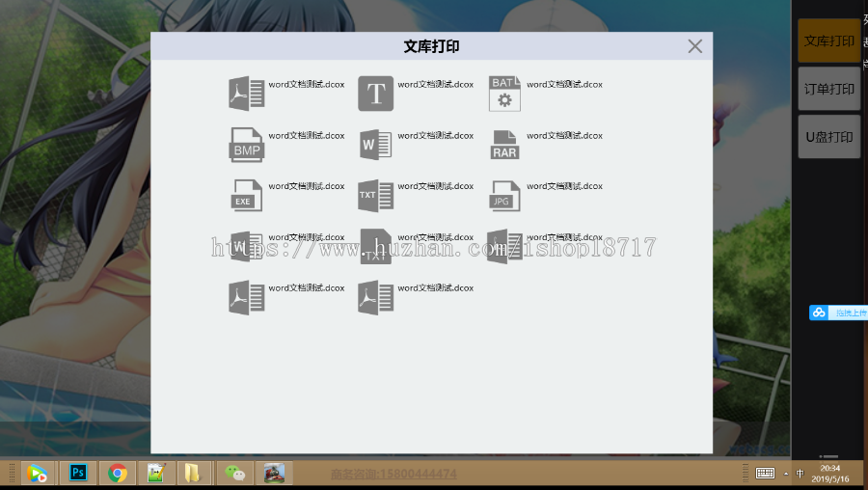Choose the JPG file icon
This screenshot has height=490, width=868.
[x=504, y=196]
